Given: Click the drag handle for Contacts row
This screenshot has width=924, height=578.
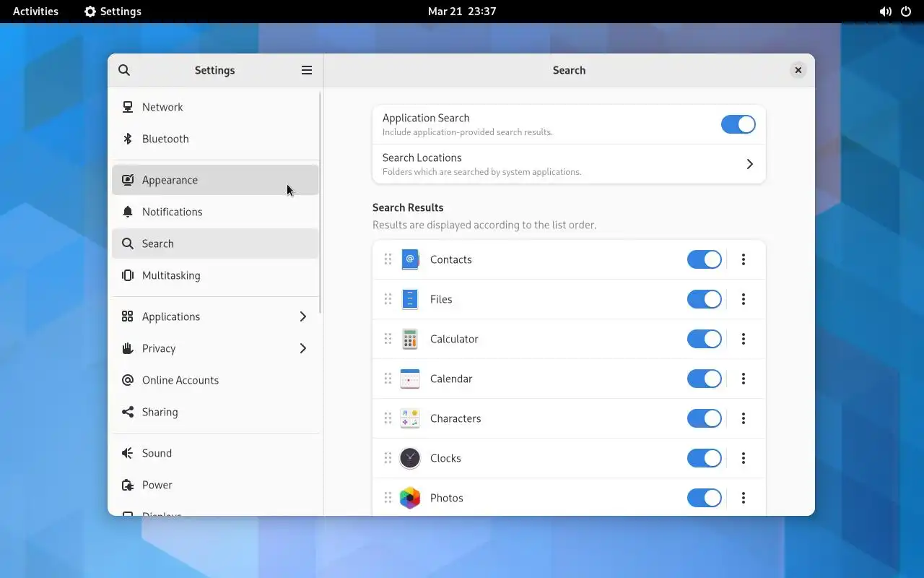Looking at the screenshot, I should tap(388, 259).
